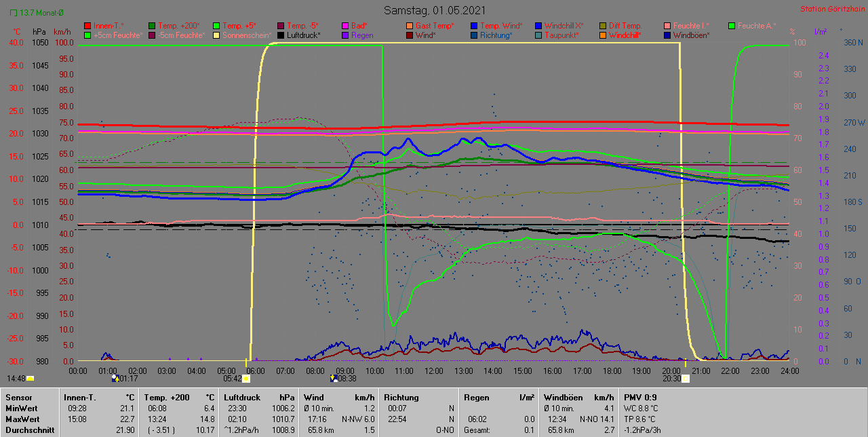The height and width of the screenshot is (437, 868).
Task: Click the black Luftdruck* color swatch
Action: pyautogui.click(x=281, y=35)
